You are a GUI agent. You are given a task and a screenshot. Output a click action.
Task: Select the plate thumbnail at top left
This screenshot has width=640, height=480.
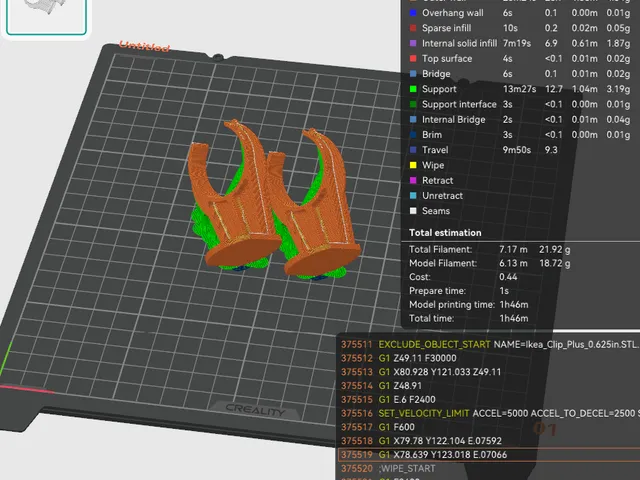point(46,16)
